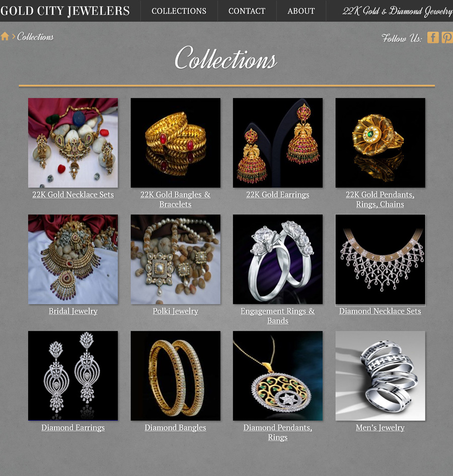Select the gold bangles with rubies thumbnail
453x476 pixels.
[x=176, y=143]
